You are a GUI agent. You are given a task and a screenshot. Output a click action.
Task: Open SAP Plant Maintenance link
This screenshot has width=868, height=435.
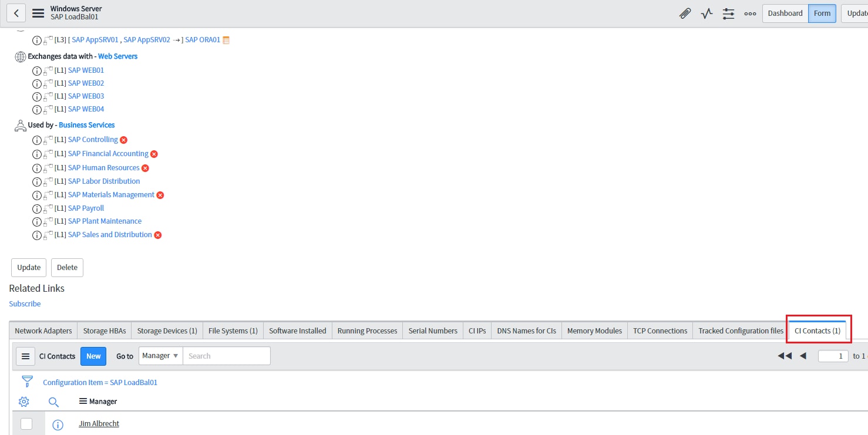[x=105, y=221]
